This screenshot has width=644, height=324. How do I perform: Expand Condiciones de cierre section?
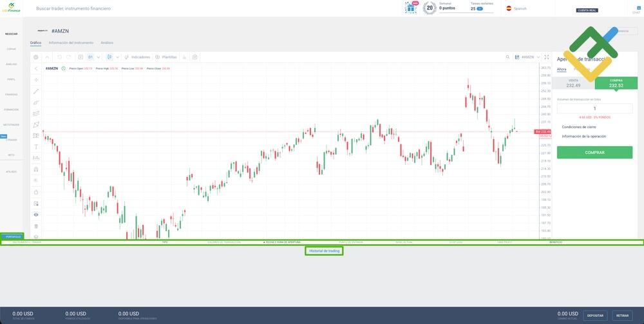click(x=578, y=128)
